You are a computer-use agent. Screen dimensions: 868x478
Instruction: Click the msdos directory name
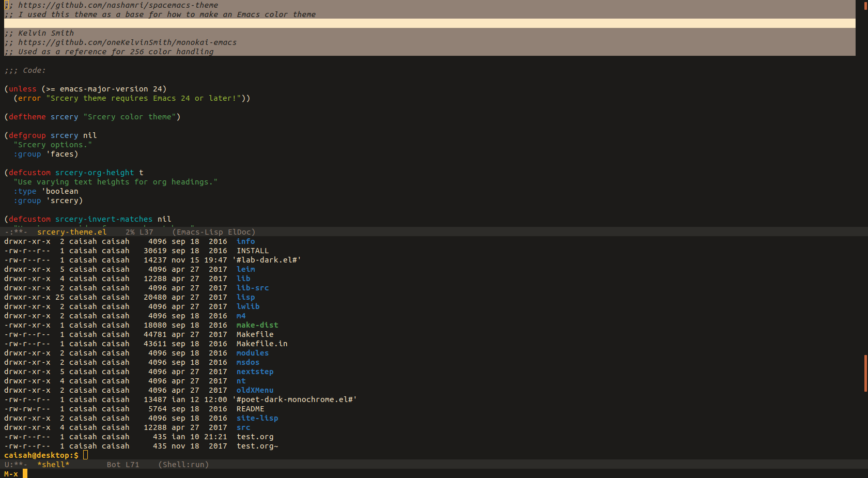[x=248, y=362]
